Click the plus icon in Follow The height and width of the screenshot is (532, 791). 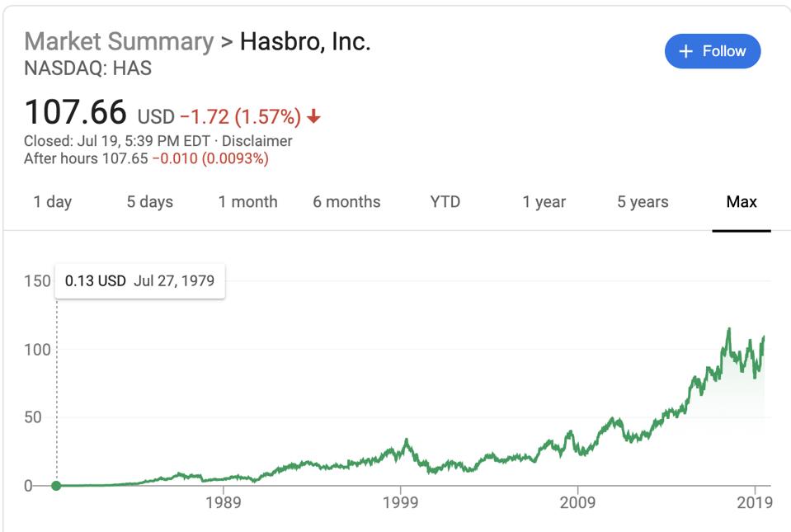tap(685, 51)
